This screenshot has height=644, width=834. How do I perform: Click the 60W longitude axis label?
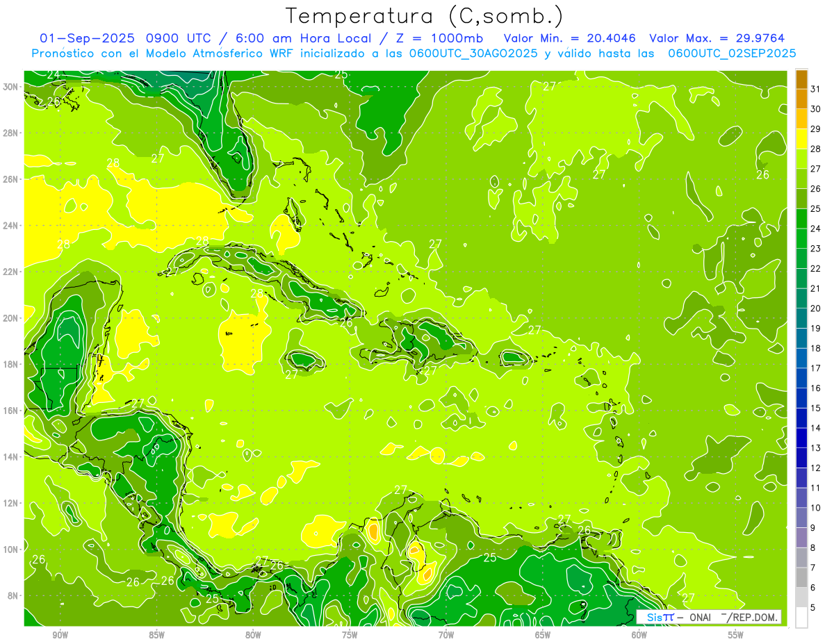[x=639, y=635]
